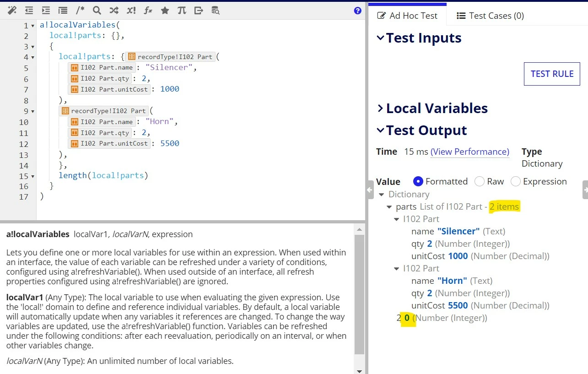
Task: Fold code at line 15
Action: click(x=33, y=176)
